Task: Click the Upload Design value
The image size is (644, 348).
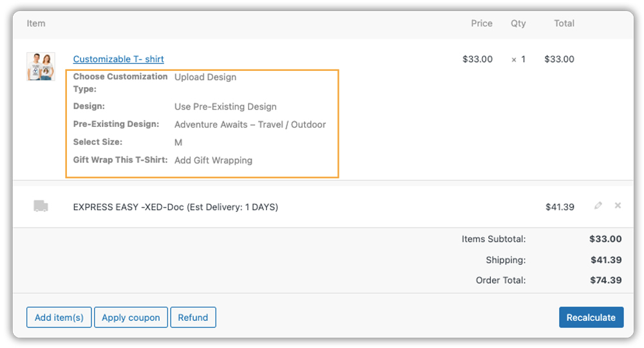Action: point(205,77)
